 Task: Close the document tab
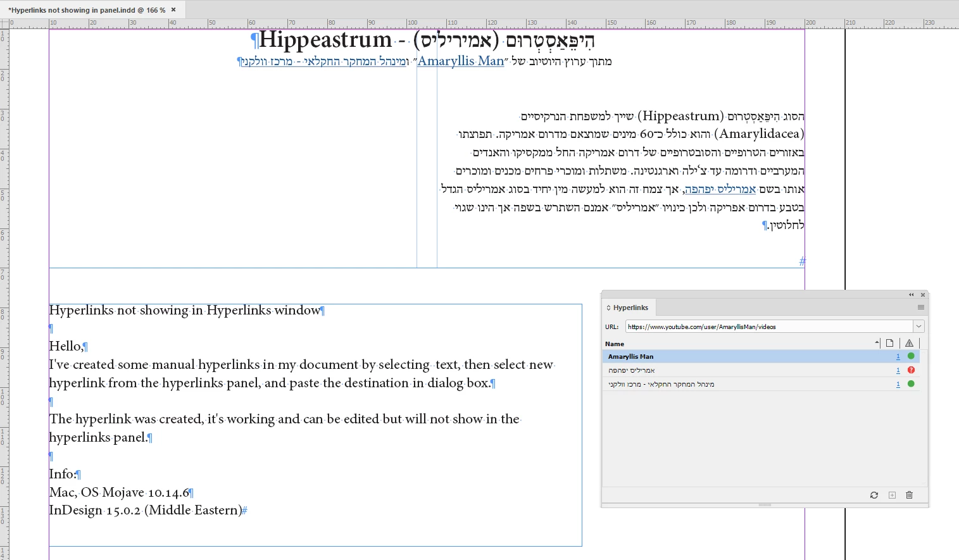(x=173, y=9)
